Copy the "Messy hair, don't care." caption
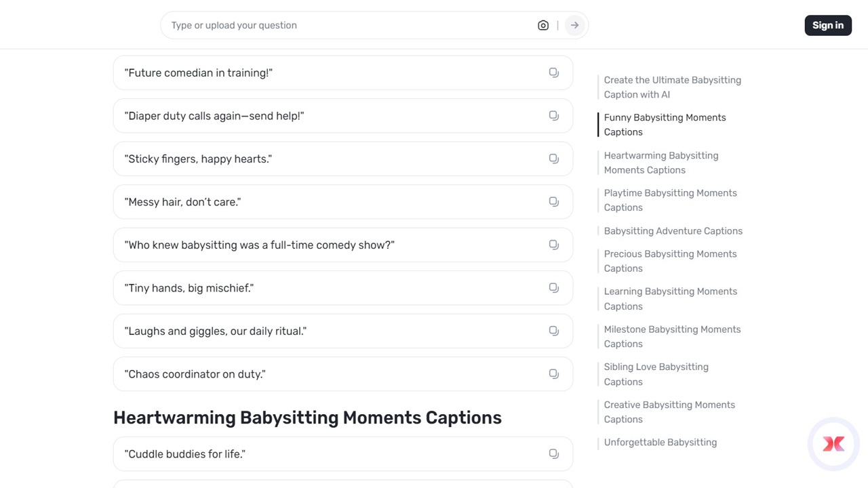868x488 pixels. coord(553,202)
